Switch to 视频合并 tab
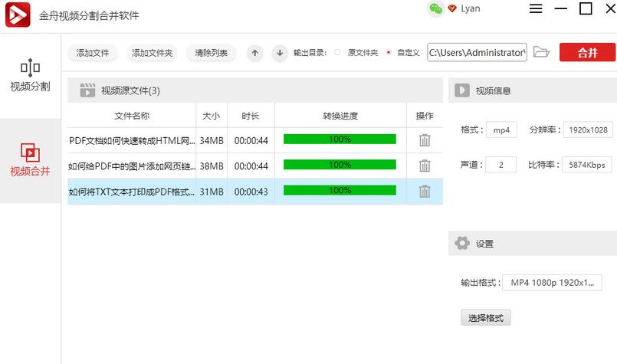Screen dimensions: 617x364 [31, 161]
